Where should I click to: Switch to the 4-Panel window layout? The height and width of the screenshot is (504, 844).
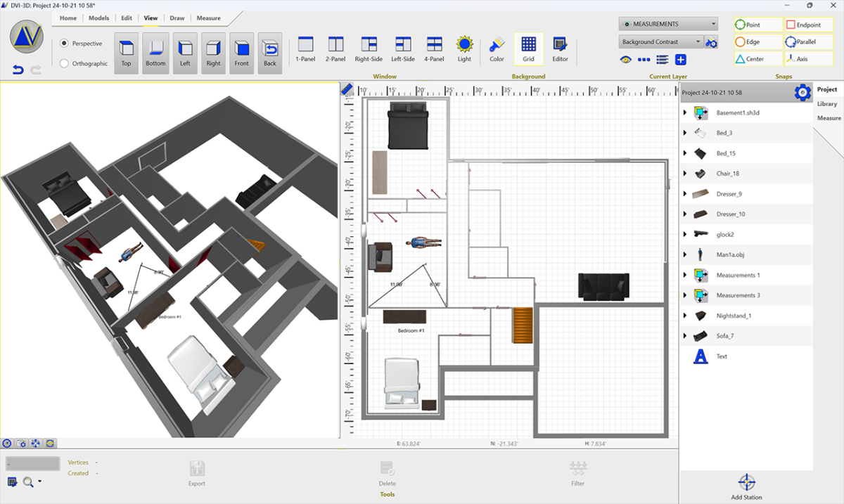[x=434, y=45]
